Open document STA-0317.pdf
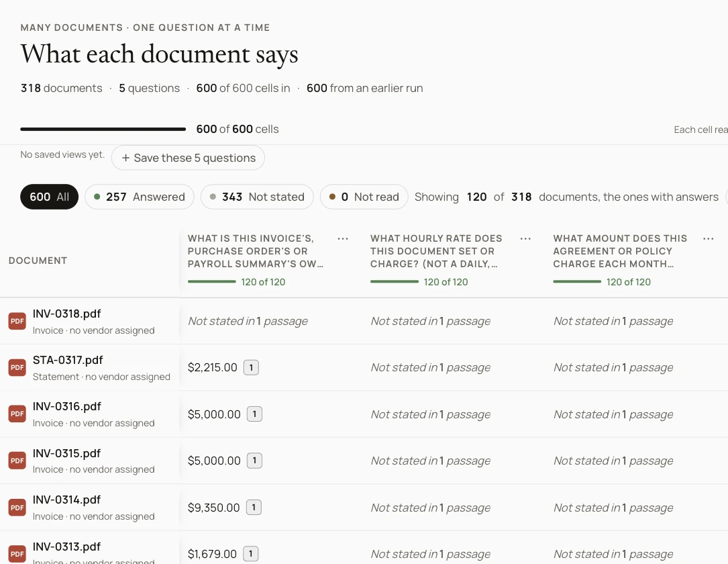 point(68,360)
